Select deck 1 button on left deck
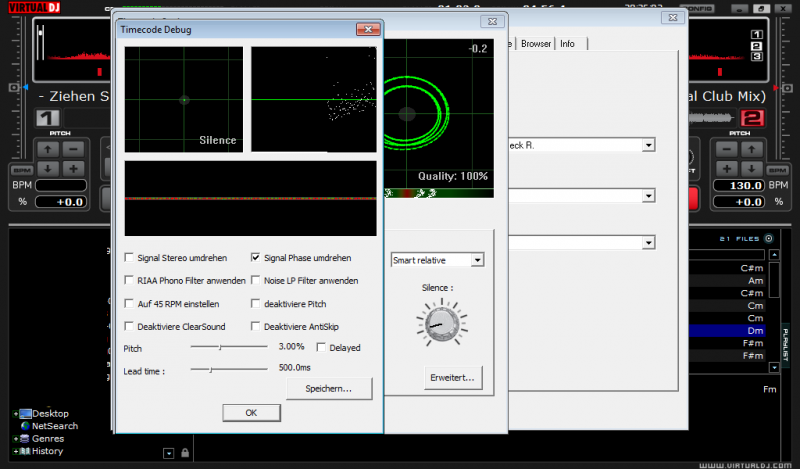 [x=47, y=118]
